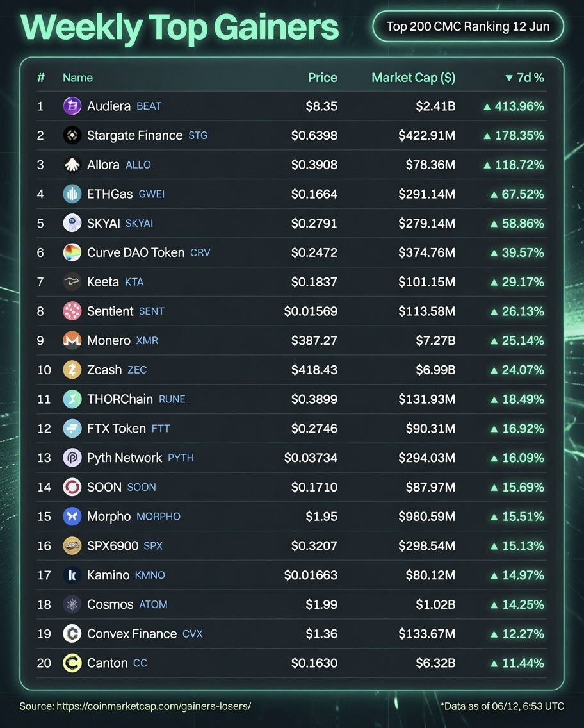Sort by the 7d % column header
The width and height of the screenshot is (584, 728).
(524, 78)
